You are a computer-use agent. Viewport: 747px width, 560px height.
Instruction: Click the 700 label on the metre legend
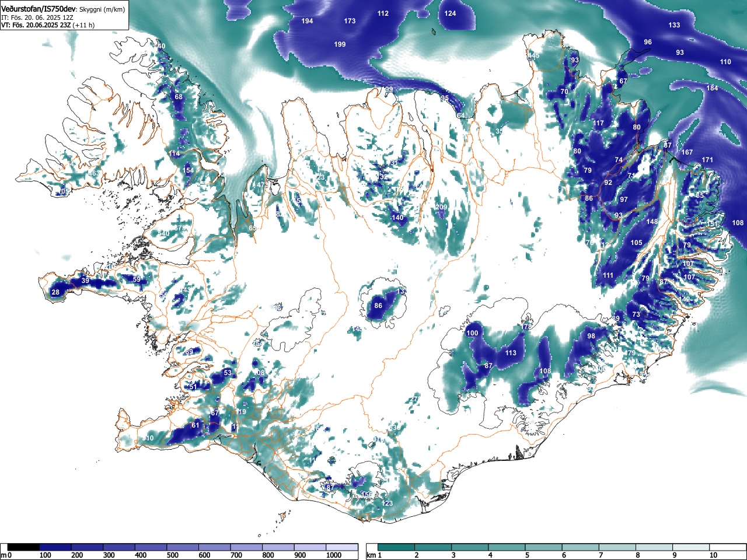(236, 555)
